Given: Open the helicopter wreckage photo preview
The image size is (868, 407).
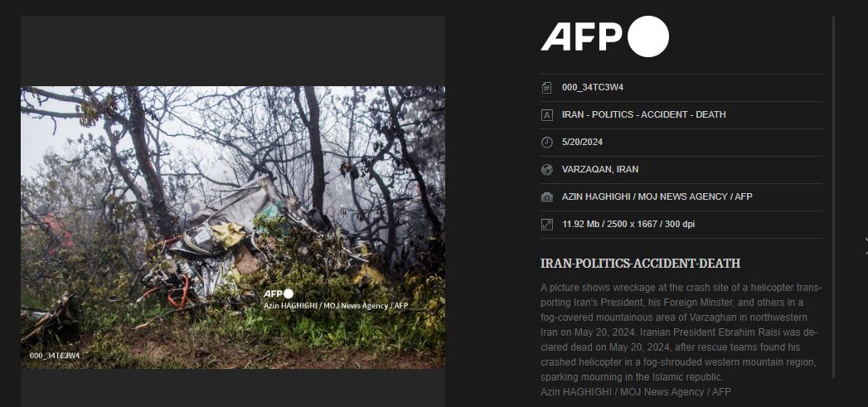Looking at the screenshot, I should pos(233,227).
